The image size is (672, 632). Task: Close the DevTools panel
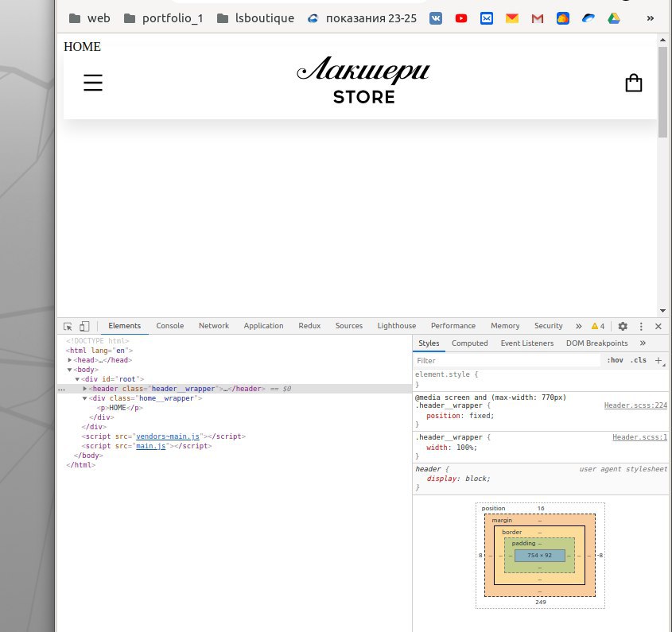[x=658, y=326]
